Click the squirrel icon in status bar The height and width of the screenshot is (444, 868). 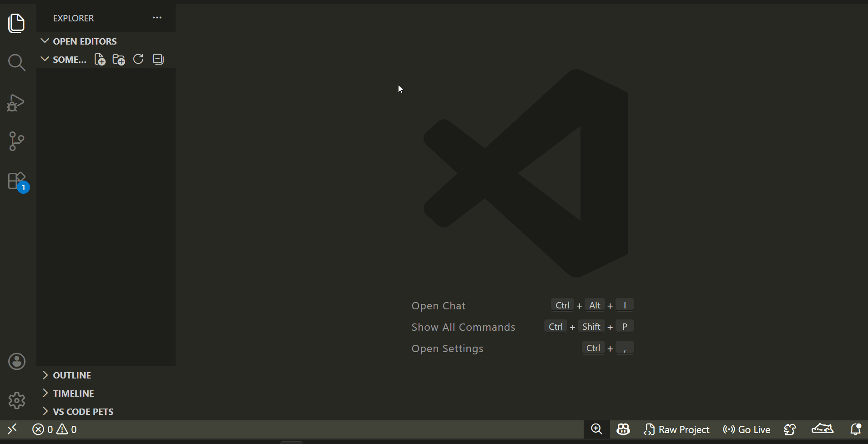(790, 429)
